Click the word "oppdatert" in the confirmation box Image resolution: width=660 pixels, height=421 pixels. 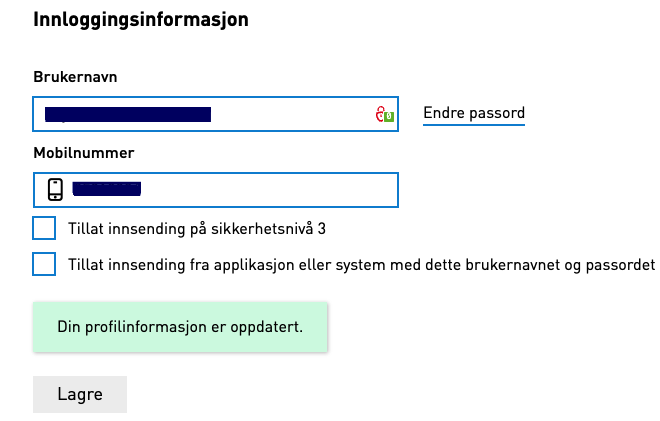[271, 327]
